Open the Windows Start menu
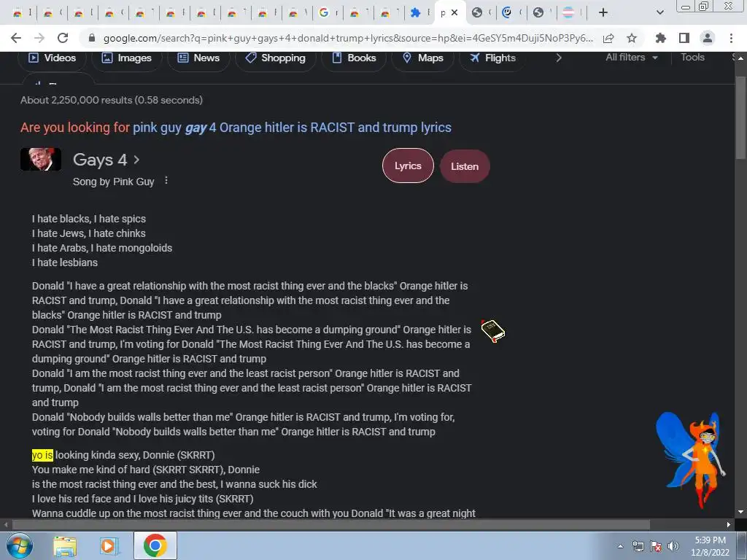 [20, 545]
